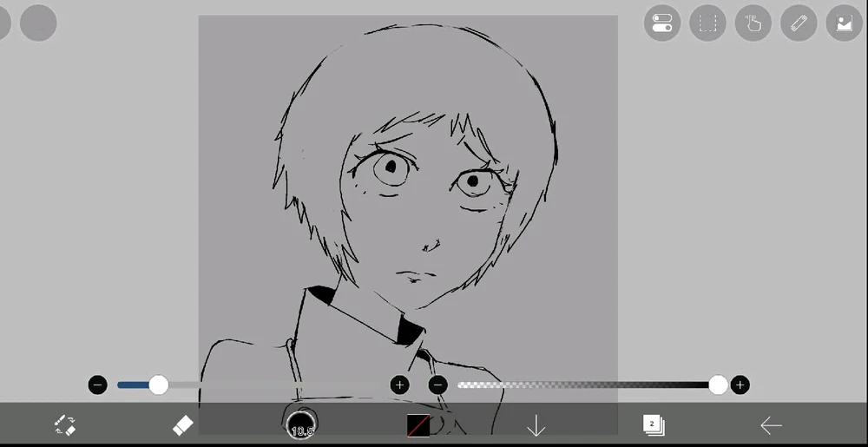Tap the fully visible blank round button at top left
Viewport: 868px width, 447px height.
[38, 23]
